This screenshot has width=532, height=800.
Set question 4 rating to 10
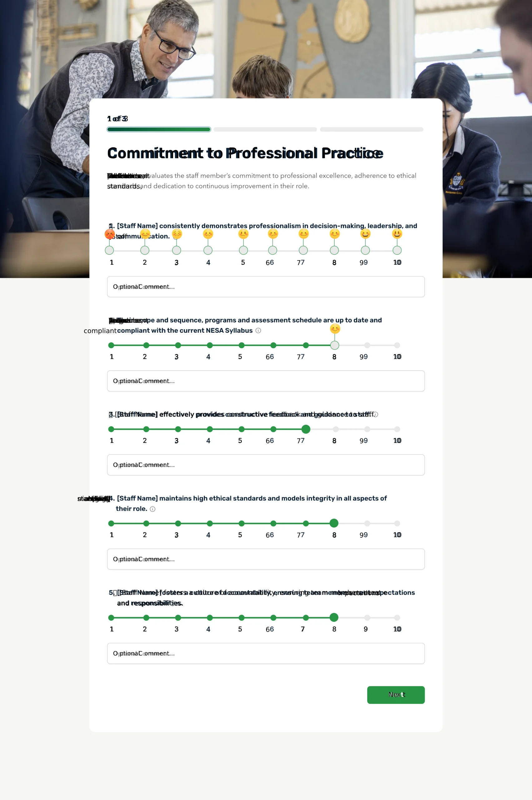click(x=397, y=523)
